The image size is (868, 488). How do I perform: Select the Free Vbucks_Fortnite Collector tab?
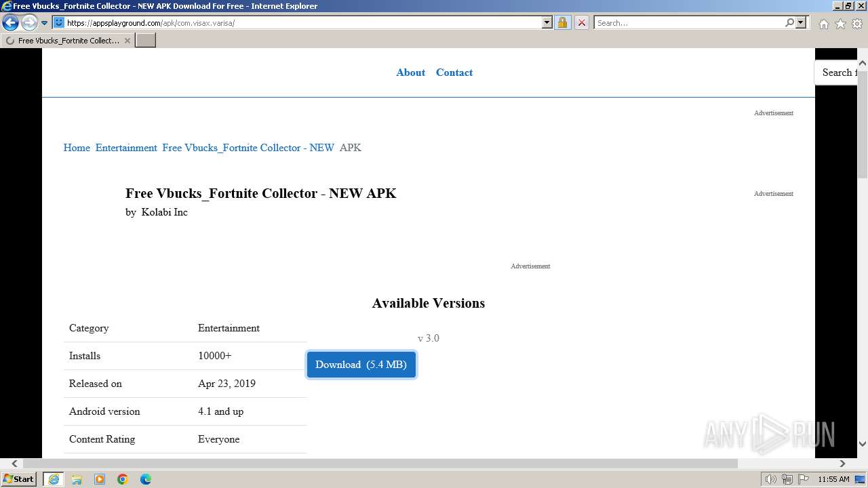coord(67,41)
